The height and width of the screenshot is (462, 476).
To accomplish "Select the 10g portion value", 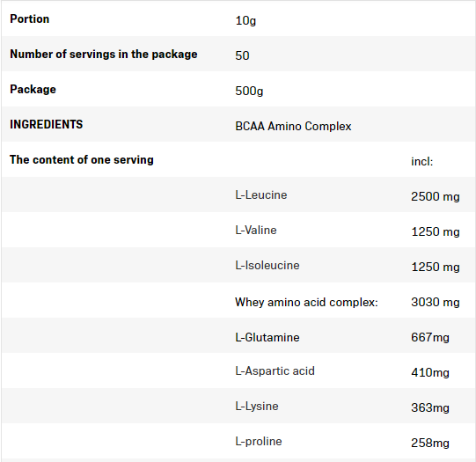I will coord(245,21).
